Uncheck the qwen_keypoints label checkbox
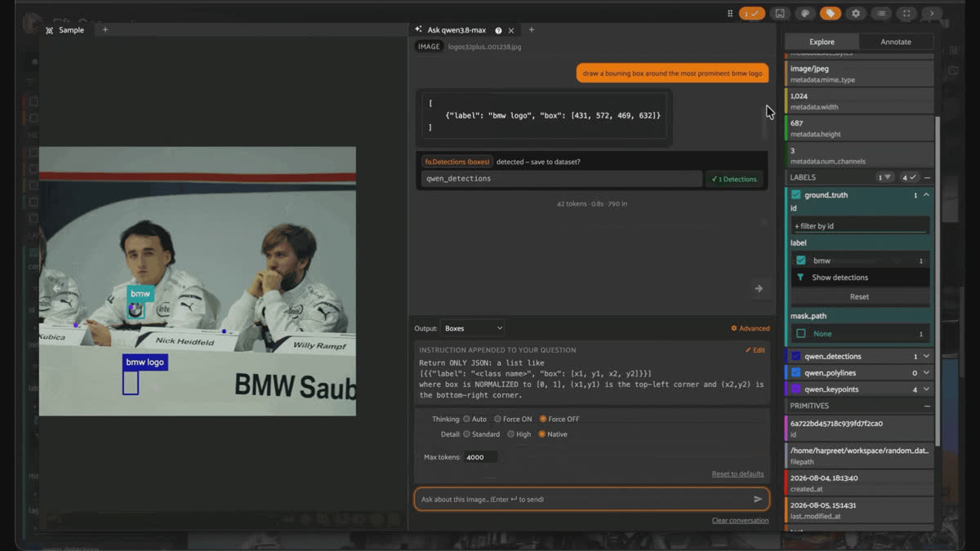This screenshot has width=980, height=551. click(x=796, y=389)
